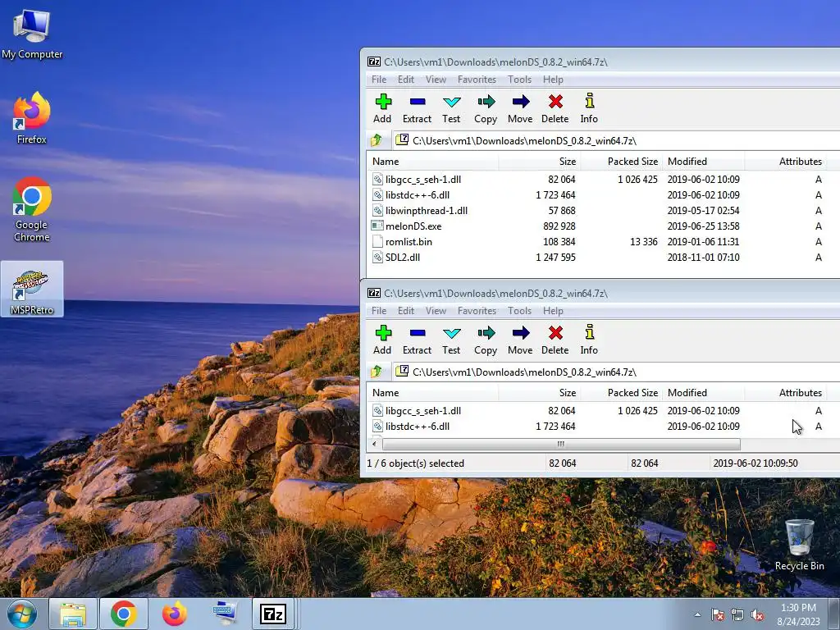
Task: Sort by Name in lower 7-Zip window
Action: pyautogui.click(x=433, y=393)
